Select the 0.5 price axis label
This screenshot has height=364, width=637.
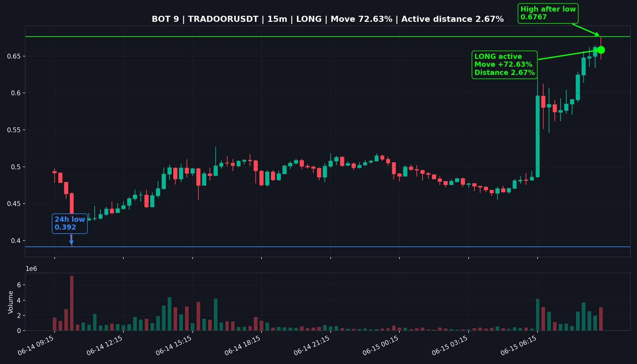click(16, 167)
